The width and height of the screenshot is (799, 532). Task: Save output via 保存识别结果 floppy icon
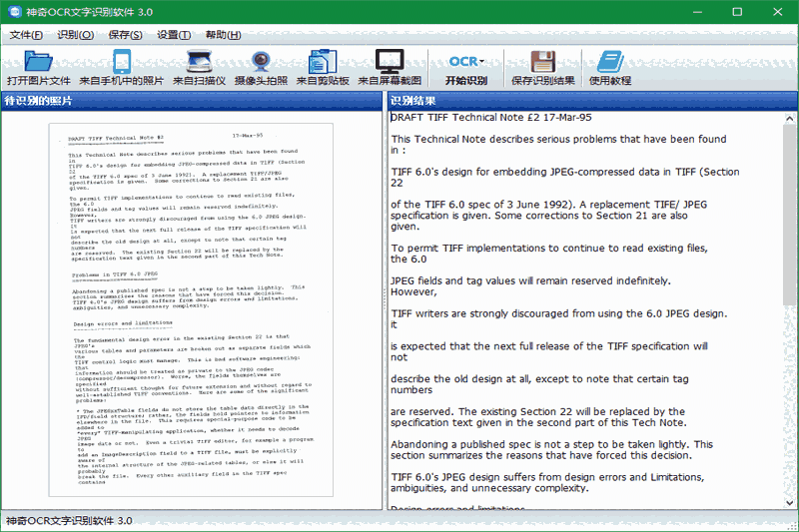(x=543, y=62)
